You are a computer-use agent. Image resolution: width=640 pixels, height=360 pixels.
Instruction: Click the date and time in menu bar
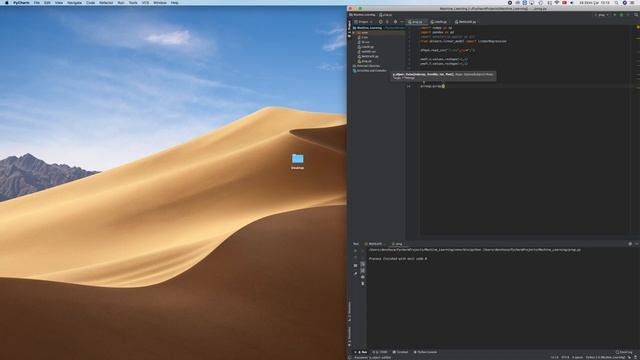pyautogui.click(x=595, y=2)
